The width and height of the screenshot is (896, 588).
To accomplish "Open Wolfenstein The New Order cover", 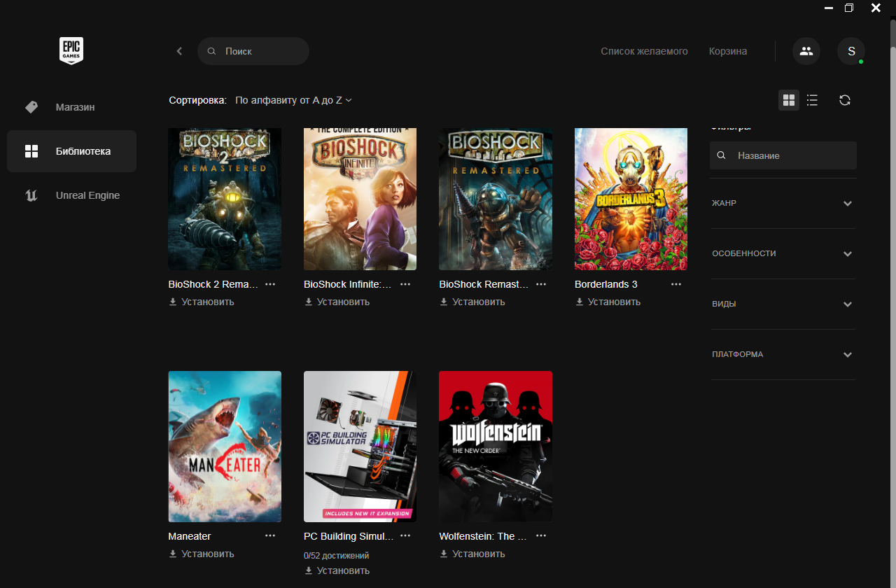I will [x=496, y=447].
